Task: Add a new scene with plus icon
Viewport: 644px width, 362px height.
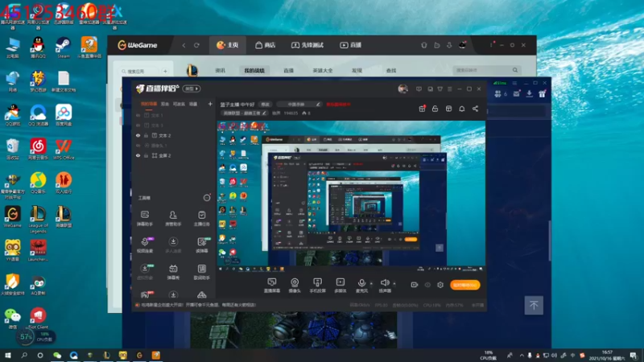Action: coord(210,104)
